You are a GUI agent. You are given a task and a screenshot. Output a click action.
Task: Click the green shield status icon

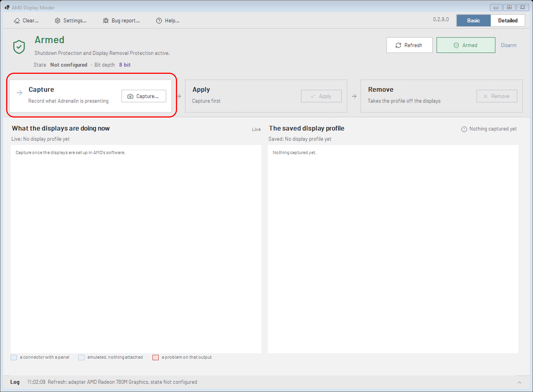[19, 47]
